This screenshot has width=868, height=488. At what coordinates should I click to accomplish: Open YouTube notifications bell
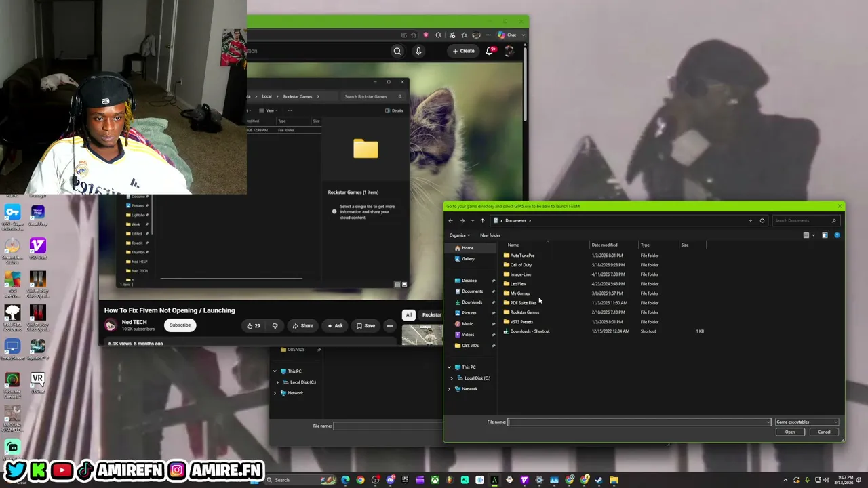click(x=490, y=51)
